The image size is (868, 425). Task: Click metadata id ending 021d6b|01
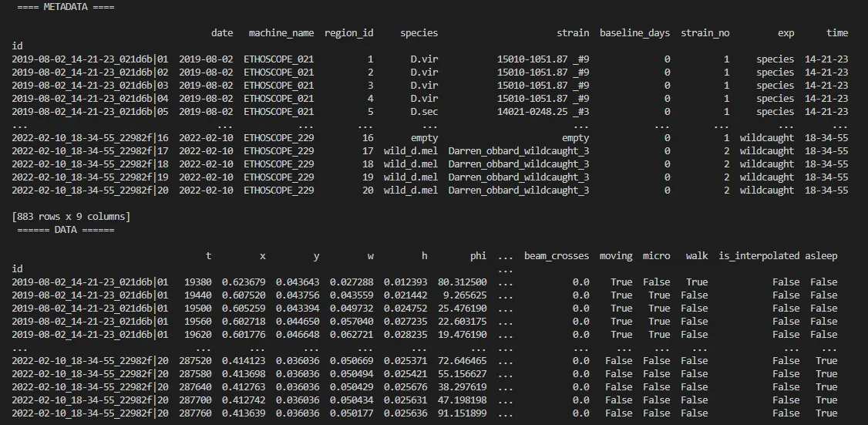pyautogui.click(x=89, y=59)
